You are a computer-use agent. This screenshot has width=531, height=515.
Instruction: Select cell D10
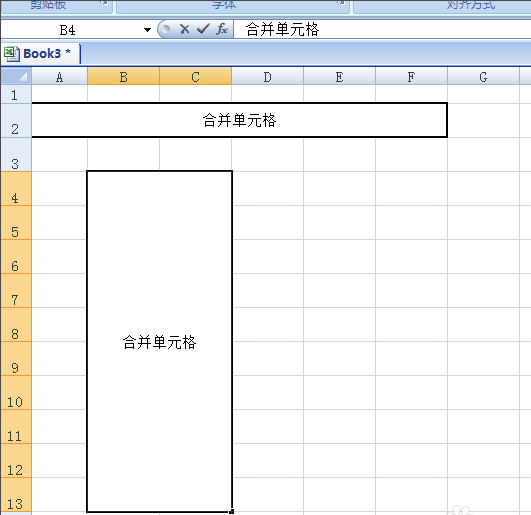click(x=268, y=393)
